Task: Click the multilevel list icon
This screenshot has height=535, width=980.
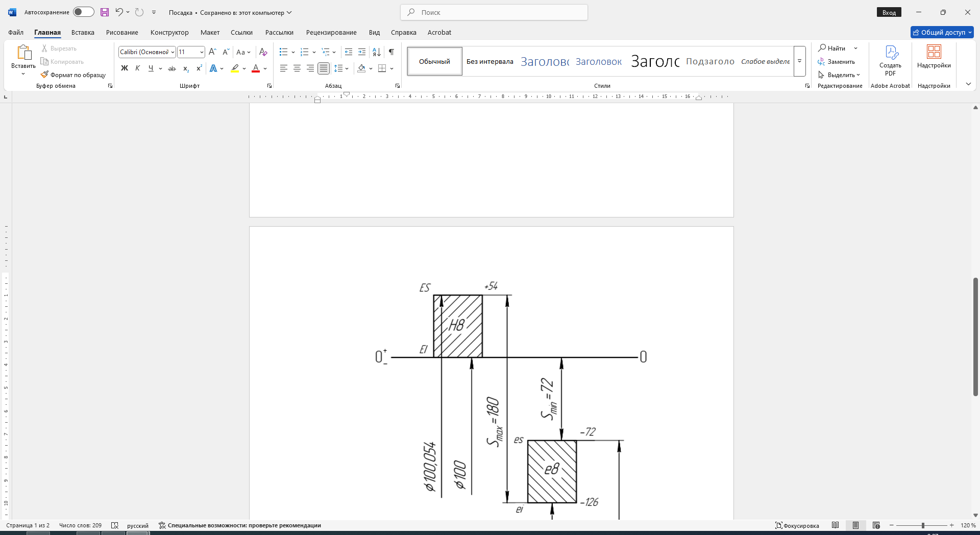Action: tap(326, 52)
